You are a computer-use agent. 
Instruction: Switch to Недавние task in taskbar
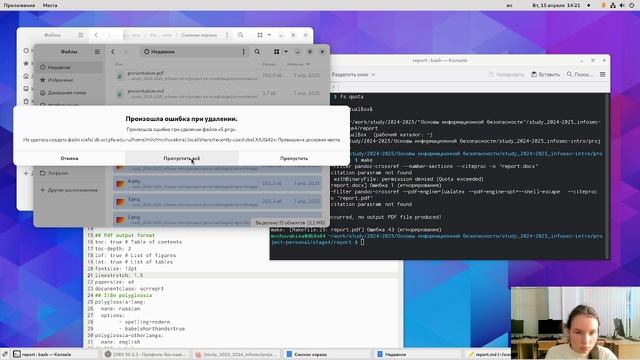click(x=418, y=354)
